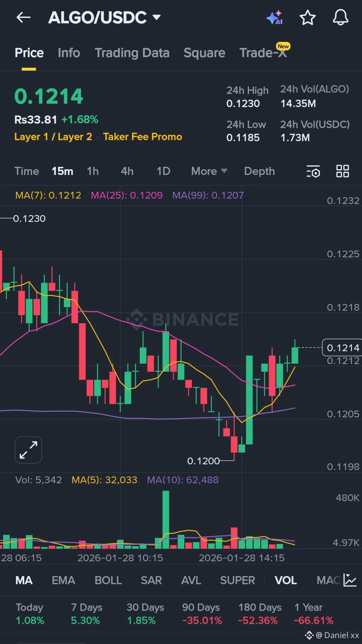Tap the MA(7): 0.1212 label

click(x=48, y=195)
